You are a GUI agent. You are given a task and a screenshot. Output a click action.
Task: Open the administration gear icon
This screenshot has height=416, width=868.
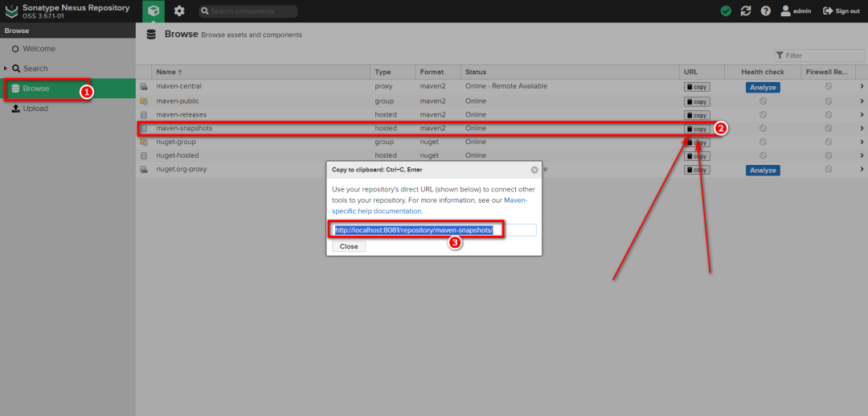point(179,11)
